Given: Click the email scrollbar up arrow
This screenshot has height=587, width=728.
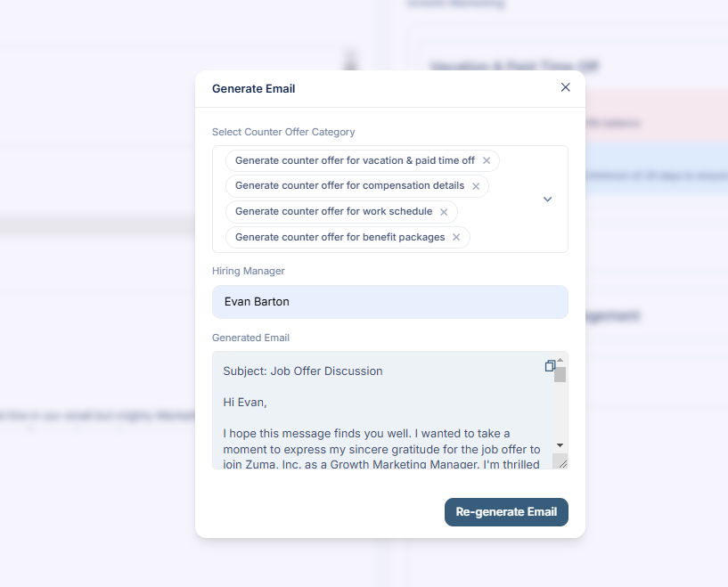Looking at the screenshot, I should tap(560, 360).
